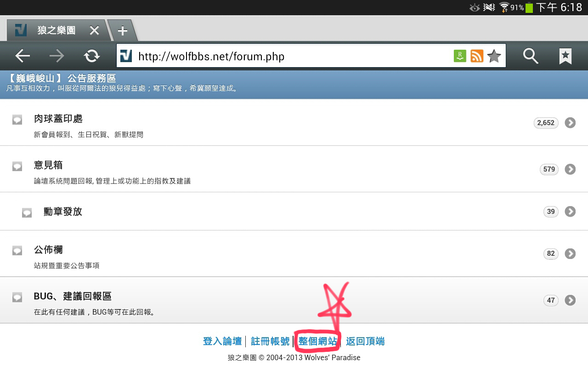Bookmark page with star icon
The width and height of the screenshot is (588, 368).
pyautogui.click(x=494, y=56)
